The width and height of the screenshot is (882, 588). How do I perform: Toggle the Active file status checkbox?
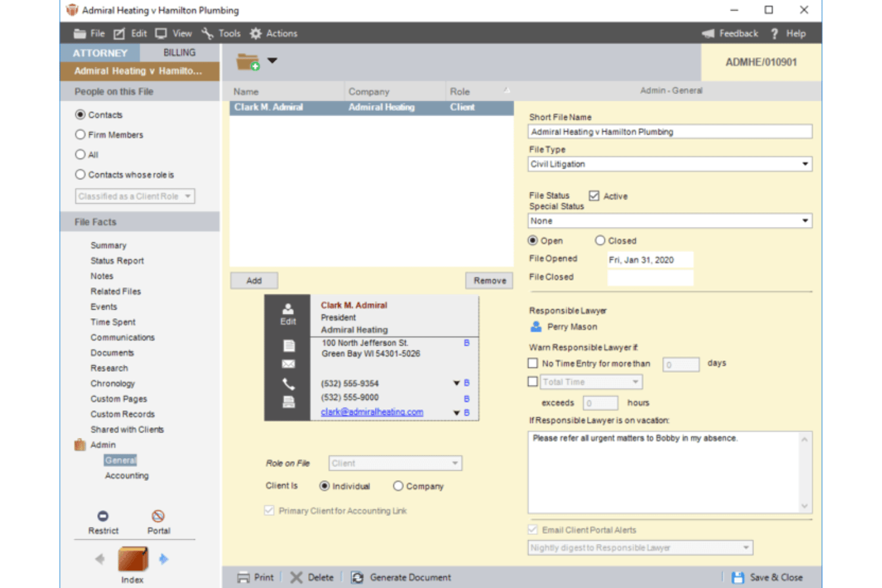click(x=594, y=195)
